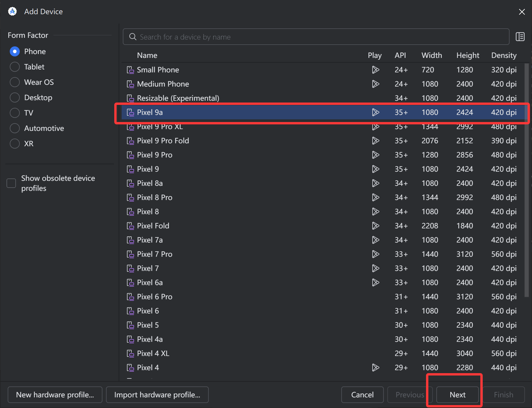Screen dimensions: 532x408
Task: Click the 2856 height value
Action: click(464, 155)
